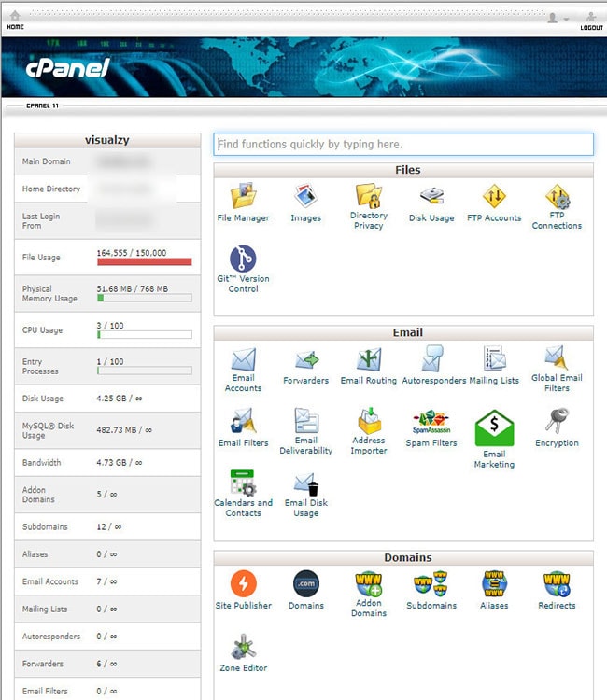Collapse the visualzy stats panel header
Viewport: 607px width, 700px height.
[107, 140]
